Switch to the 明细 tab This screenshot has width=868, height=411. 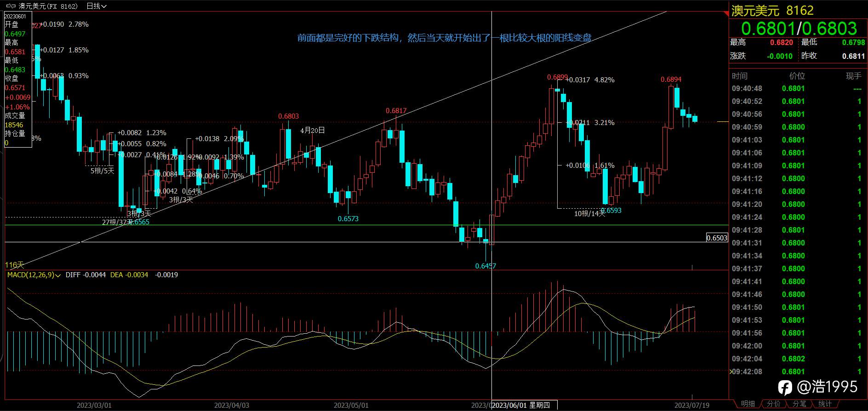pos(748,404)
